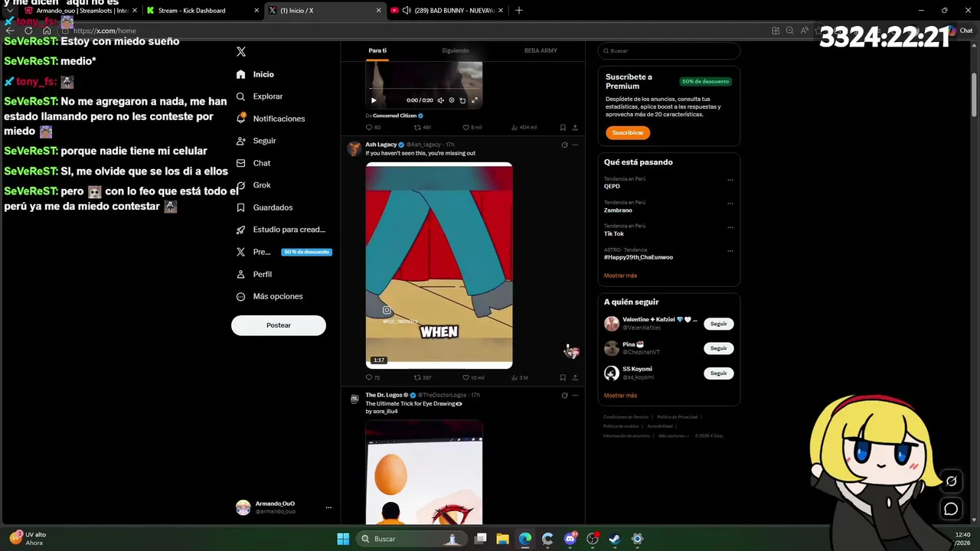Switch to Armando_ouo Streamloots tab
Viewport: 980px width, 551px height.
(80, 11)
